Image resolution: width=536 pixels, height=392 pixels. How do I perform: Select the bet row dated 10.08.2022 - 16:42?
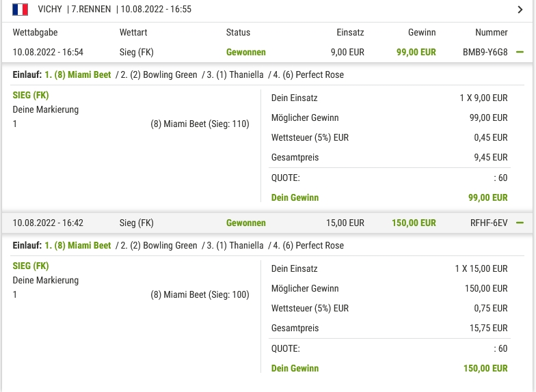tap(268, 223)
